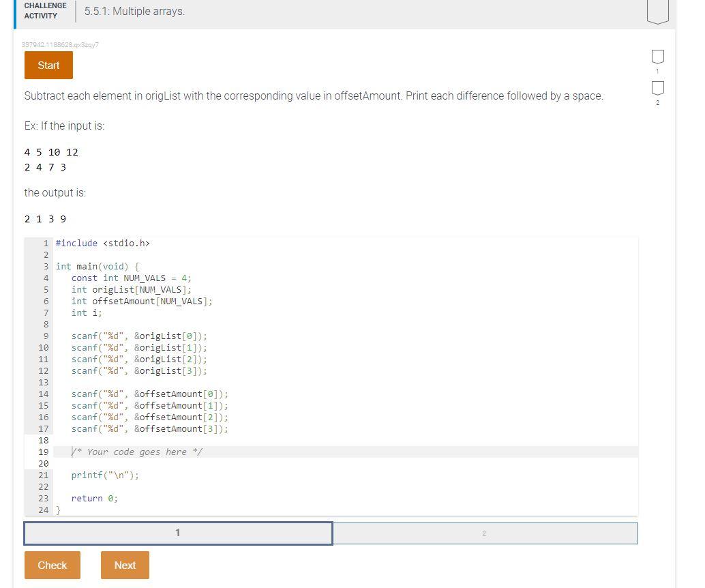Viewport: 705px width, 588px height.
Task: Select the scanf statement for origList[0]
Action: (x=138, y=336)
